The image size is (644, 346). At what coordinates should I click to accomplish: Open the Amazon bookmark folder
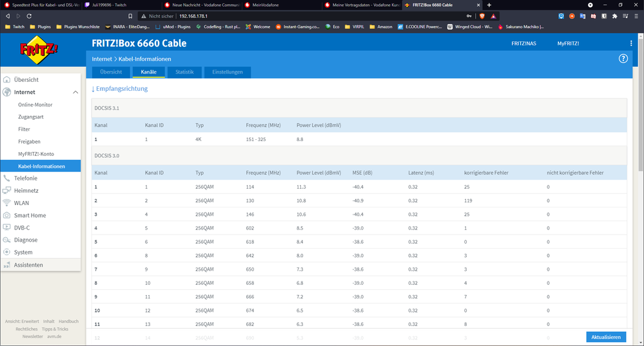(381, 26)
